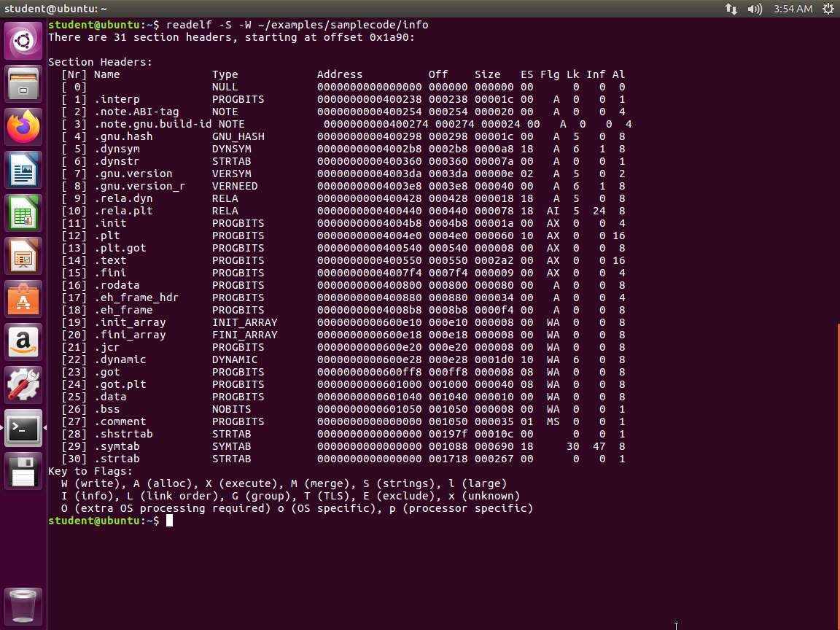Viewport: 840px width, 630px height.
Task: Open the Ubuntu Dash search launcher
Action: 23,41
